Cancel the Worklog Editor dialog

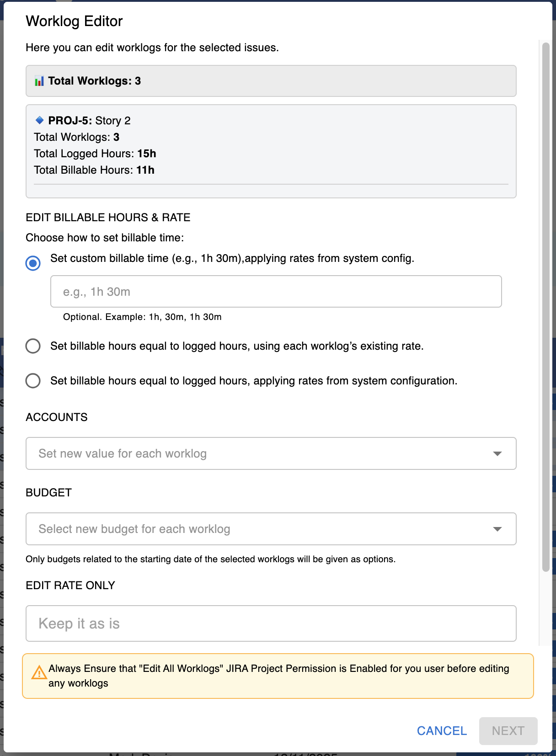pyautogui.click(x=442, y=731)
